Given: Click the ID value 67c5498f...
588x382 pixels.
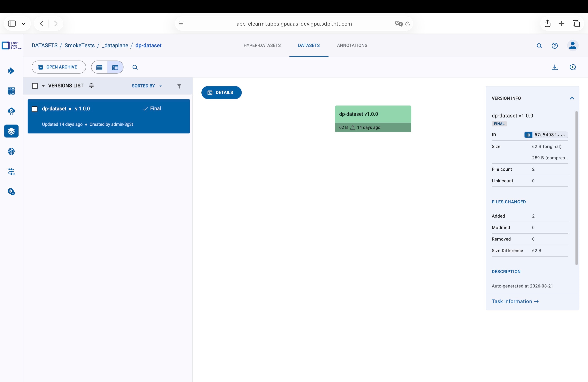Looking at the screenshot, I should (x=550, y=135).
